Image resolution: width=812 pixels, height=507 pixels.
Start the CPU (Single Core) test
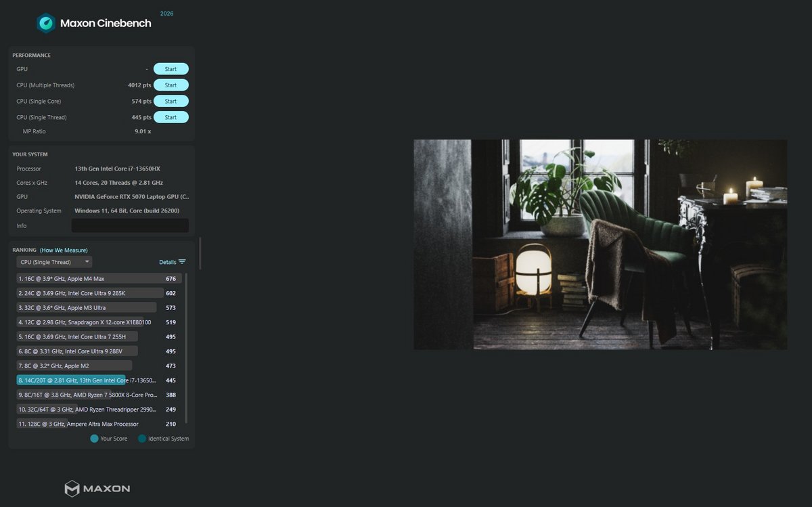[x=171, y=102]
